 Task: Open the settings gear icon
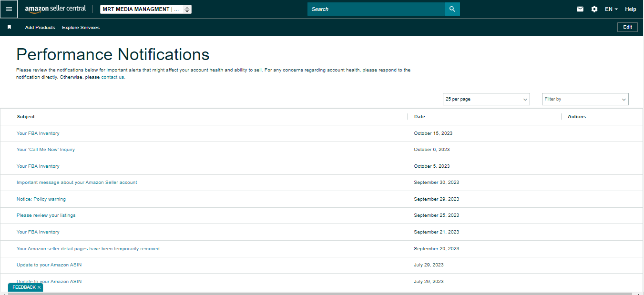coord(594,9)
